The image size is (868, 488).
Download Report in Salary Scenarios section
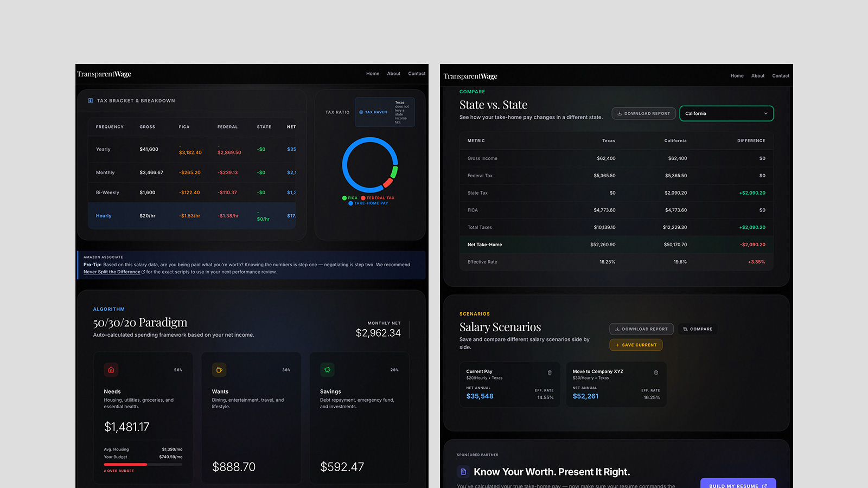(x=642, y=329)
